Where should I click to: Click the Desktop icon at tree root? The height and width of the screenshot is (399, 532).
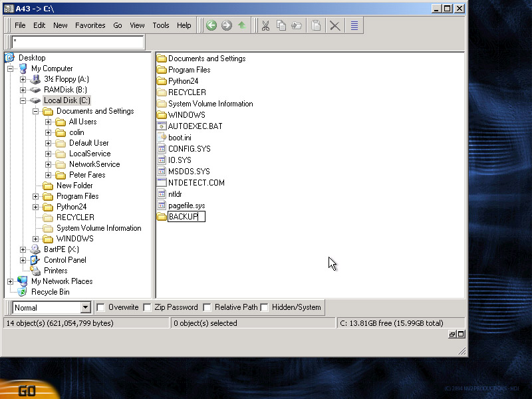pyautogui.click(x=10, y=58)
